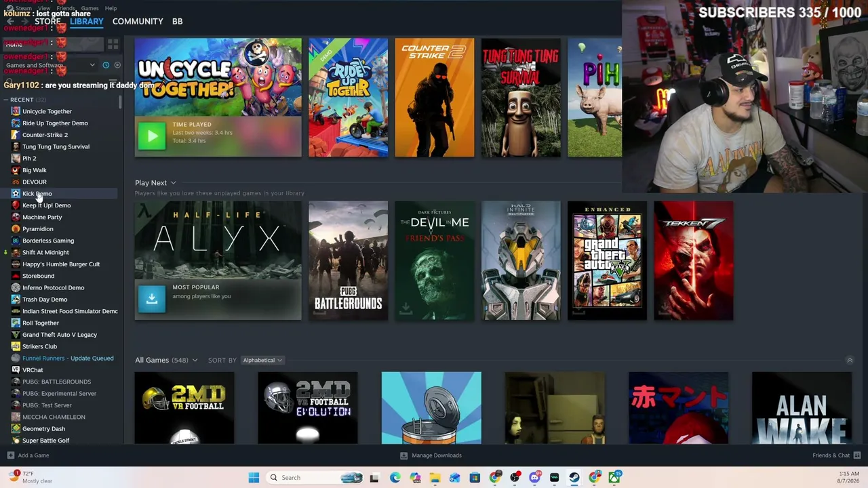Switch to the LIBRARY tab
This screenshot has width=868, height=488.
pos(87,22)
